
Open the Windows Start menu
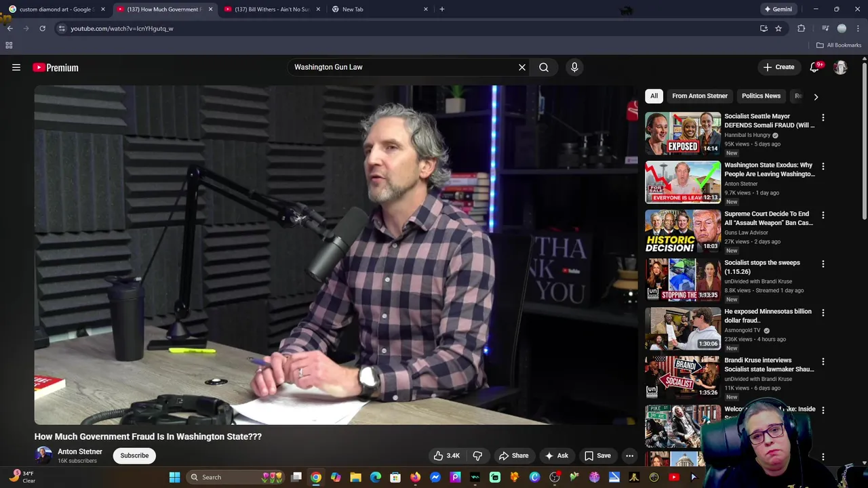[174, 477]
